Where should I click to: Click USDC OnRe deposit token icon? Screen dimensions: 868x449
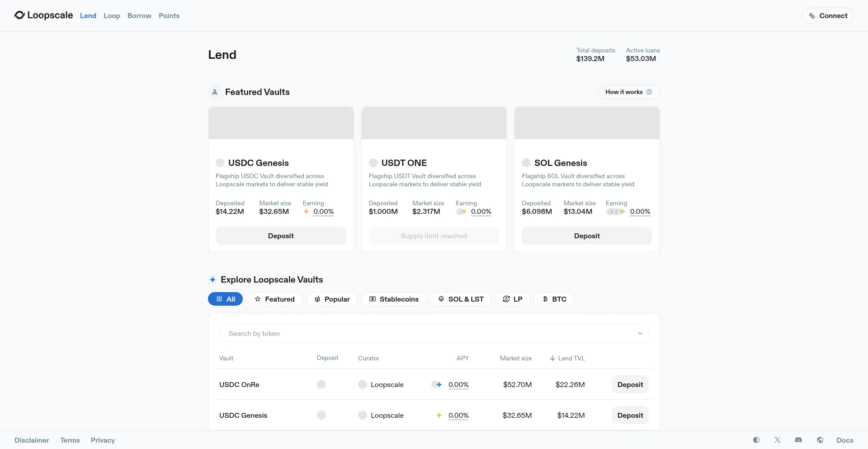(x=321, y=384)
